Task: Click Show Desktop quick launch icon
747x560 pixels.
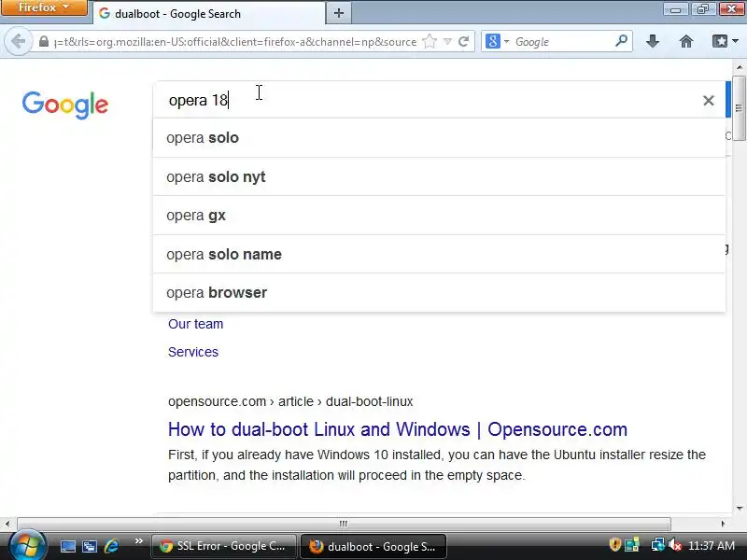Action: pyautogui.click(x=67, y=546)
